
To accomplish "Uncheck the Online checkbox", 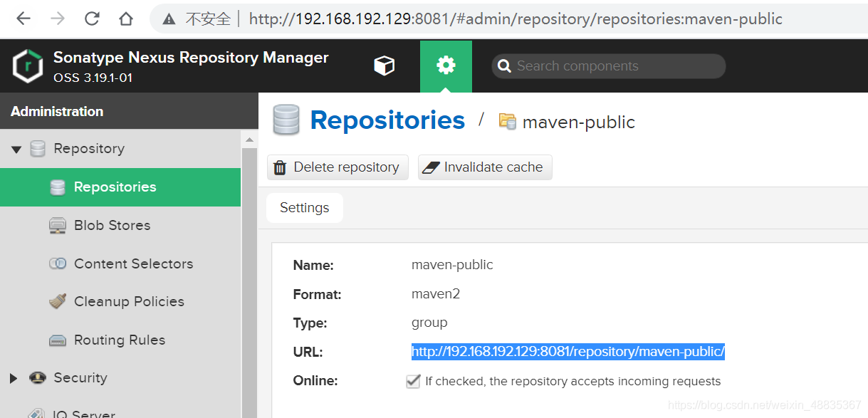I will (x=413, y=382).
